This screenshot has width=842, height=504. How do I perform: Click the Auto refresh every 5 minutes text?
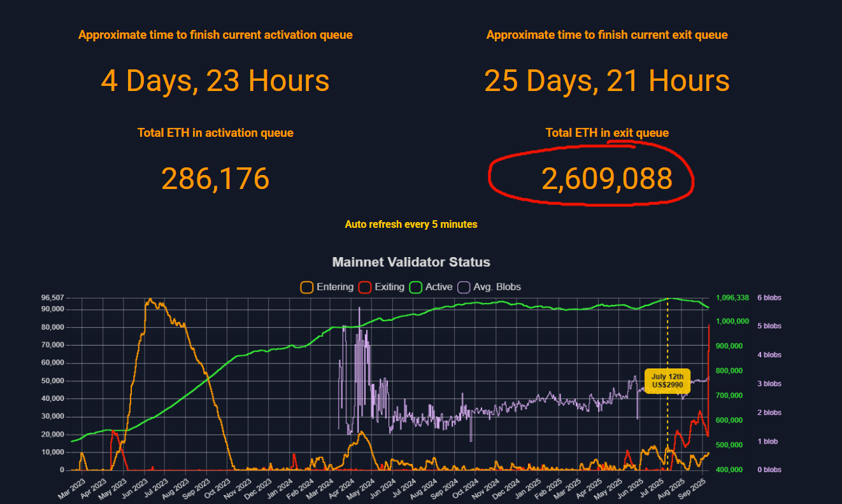pos(411,224)
